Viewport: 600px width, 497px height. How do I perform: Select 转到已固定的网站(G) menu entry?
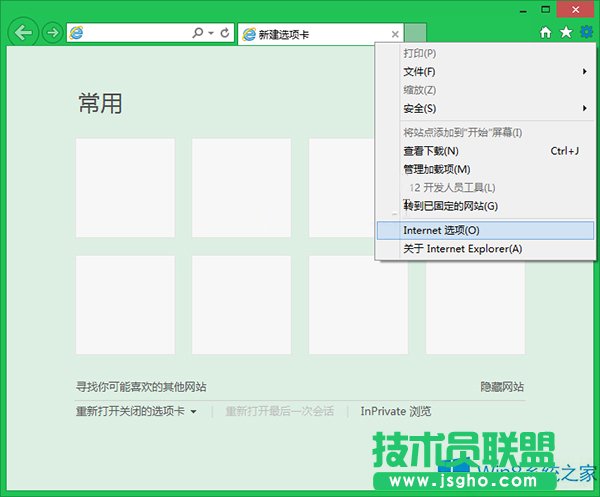pyautogui.click(x=485, y=206)
